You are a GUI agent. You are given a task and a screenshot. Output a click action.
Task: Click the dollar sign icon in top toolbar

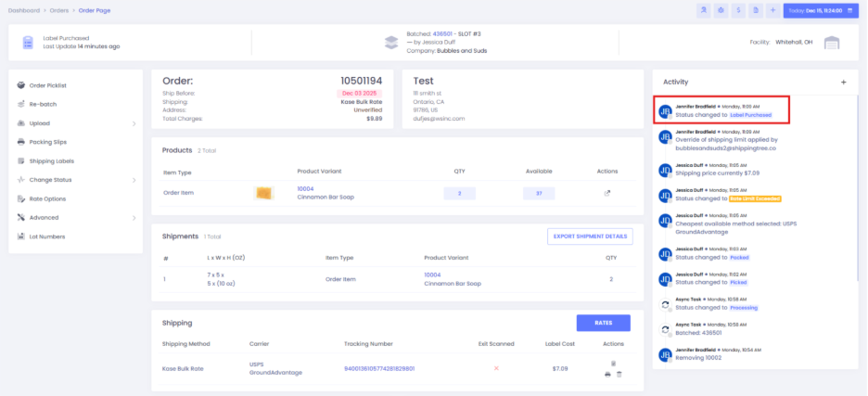click(738, 10)
